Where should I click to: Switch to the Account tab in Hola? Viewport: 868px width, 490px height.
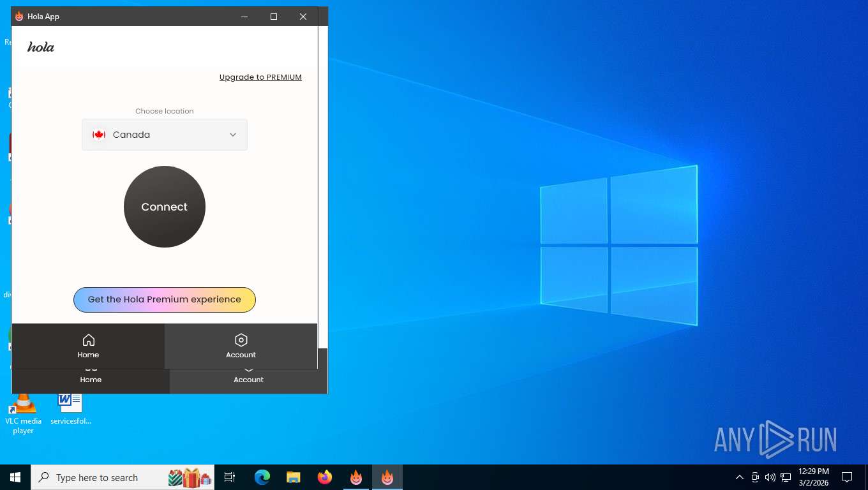241,346
